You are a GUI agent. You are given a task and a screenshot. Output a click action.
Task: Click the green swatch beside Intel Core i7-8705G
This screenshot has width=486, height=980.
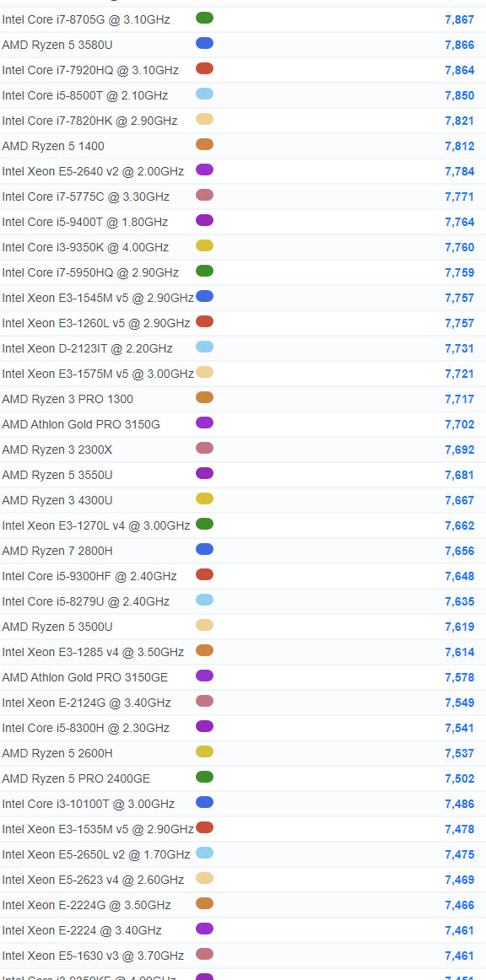[x=204, y=18]
